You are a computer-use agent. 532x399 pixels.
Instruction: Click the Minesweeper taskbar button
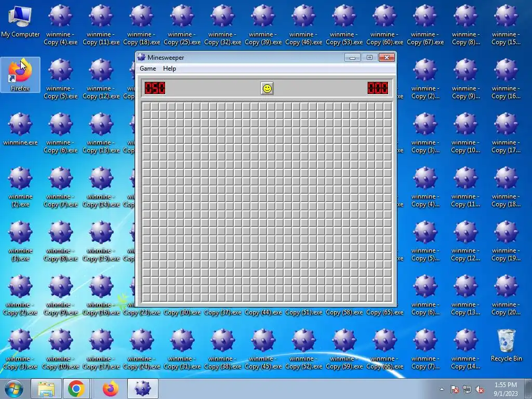(x=142, y=389)
